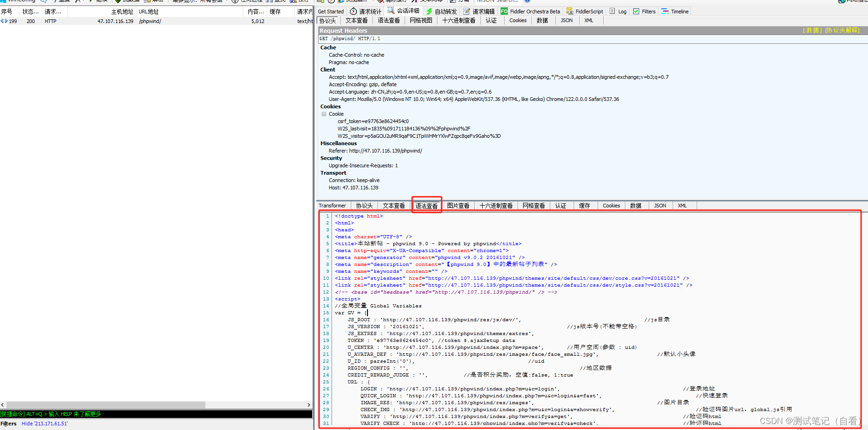868x430 pixels.
Task: Select request XML inspector tab
Action: click(588, 20)
